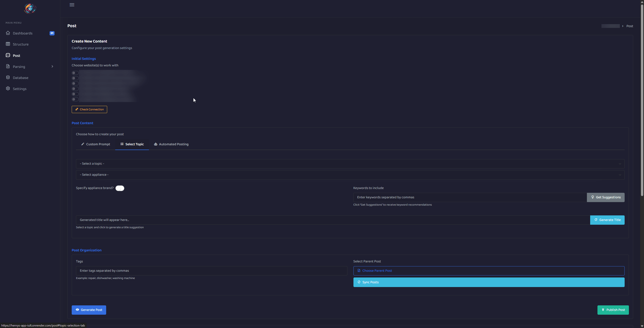Click the plug icon in Check Connection

pyautogui.click(x=77, y=109)
